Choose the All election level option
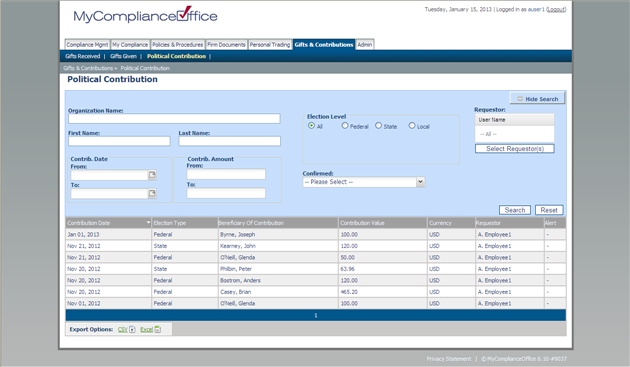The height and width of the screenshot is (367, 630). (311, 126)
